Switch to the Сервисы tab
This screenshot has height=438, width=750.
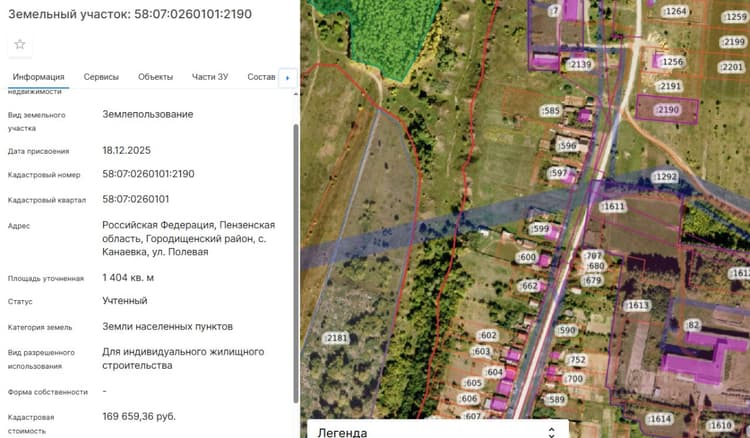pos(101,77)
